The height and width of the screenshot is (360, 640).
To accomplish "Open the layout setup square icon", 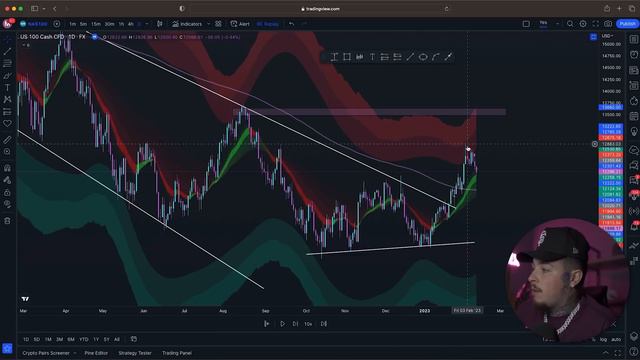I will (526, 24).
